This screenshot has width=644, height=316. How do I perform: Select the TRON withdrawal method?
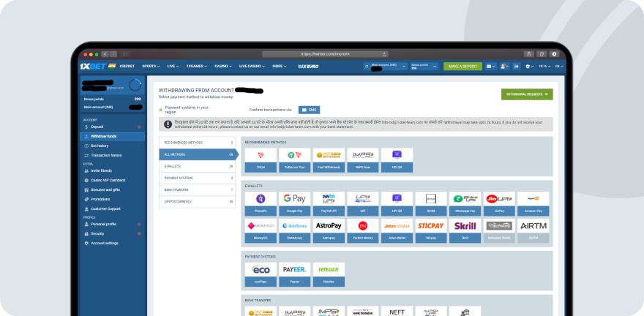[261, 160]
